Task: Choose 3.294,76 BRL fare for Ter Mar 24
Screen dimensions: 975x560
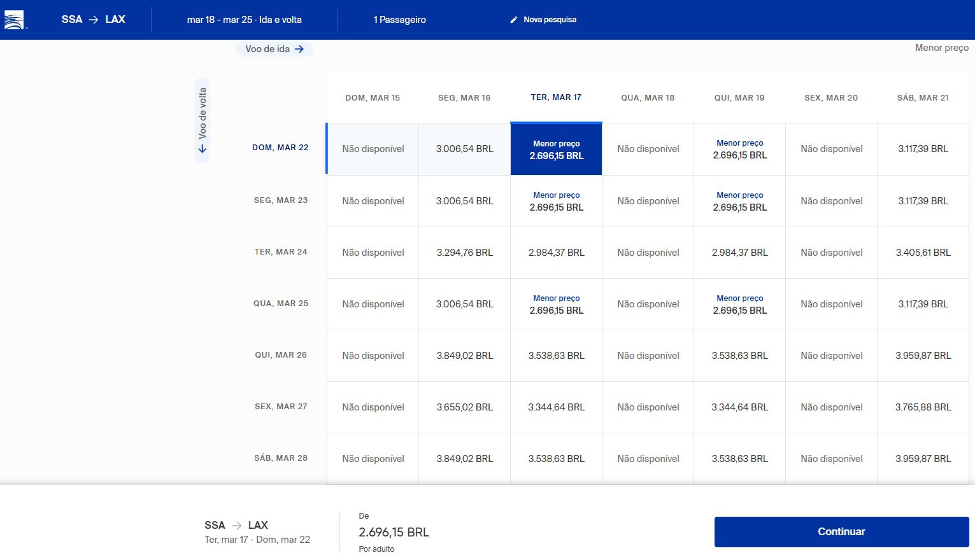Action: click(x=464, y=253)
